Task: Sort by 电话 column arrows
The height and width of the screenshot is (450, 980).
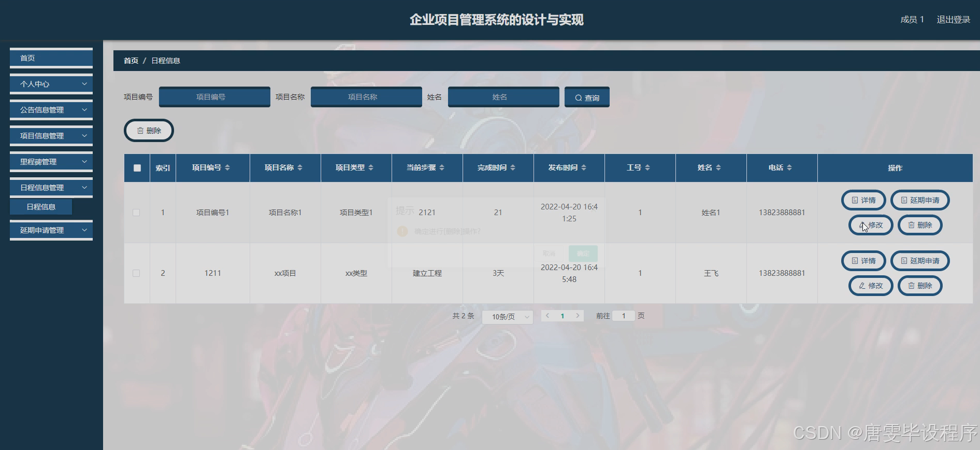Action: [789, 167]
